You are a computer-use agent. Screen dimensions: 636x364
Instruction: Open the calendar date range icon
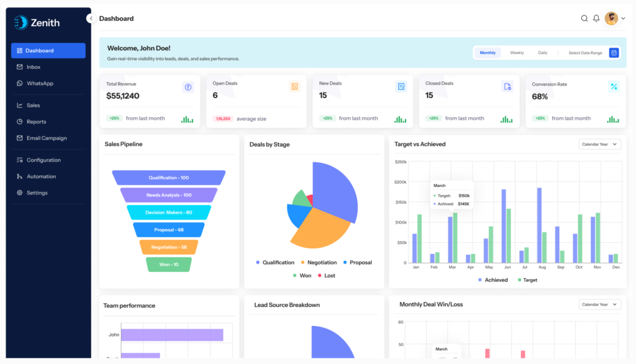[x=614, y=53]
